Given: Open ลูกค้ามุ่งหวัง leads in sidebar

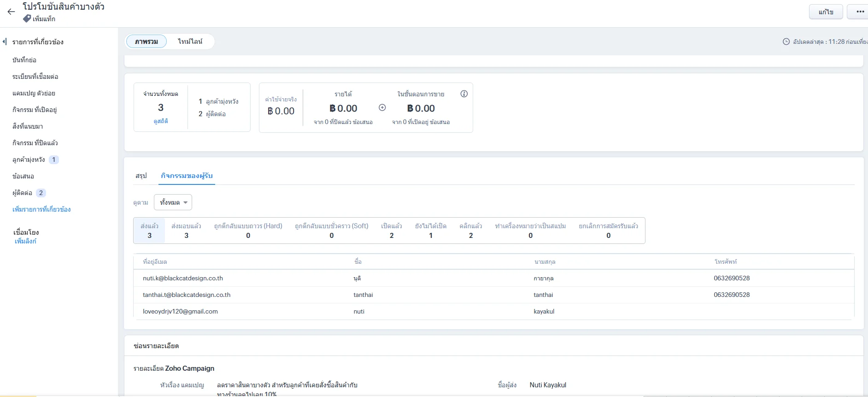Looking at the screenshot, I should [x=29, y=160].
